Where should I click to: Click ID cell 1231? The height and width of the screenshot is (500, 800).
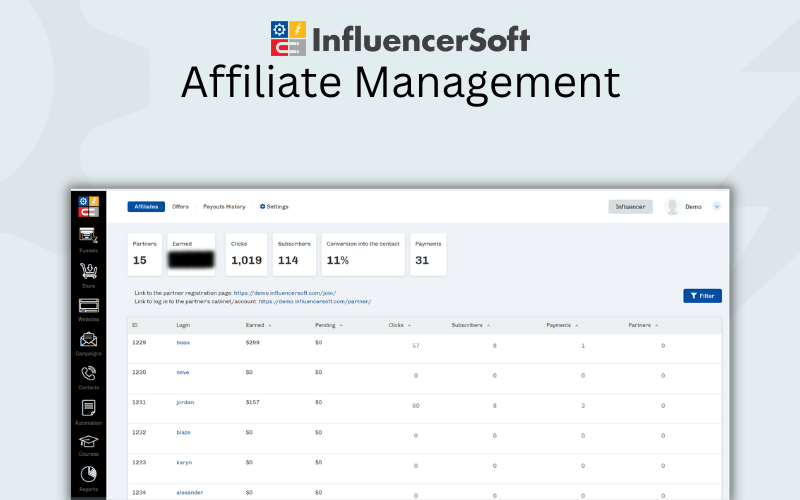point(139,403)
